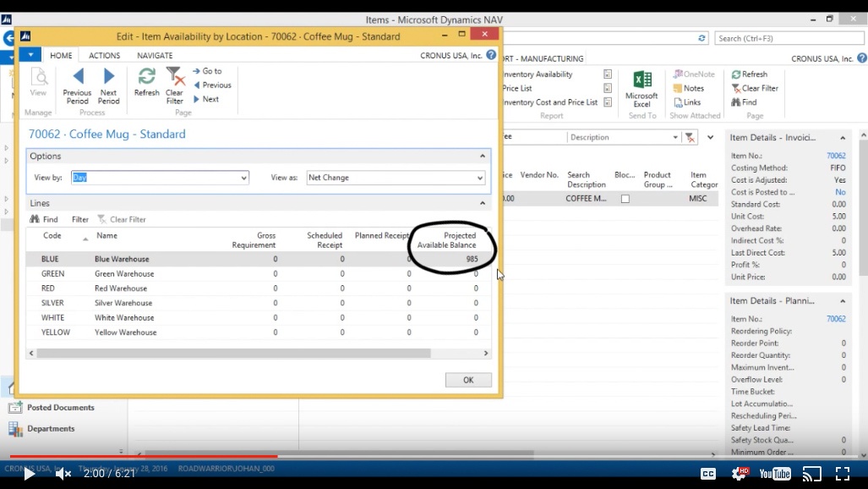This screenshot has height=489, width=868.
Task: Cast the video to a device
Action: click(812, 474)
